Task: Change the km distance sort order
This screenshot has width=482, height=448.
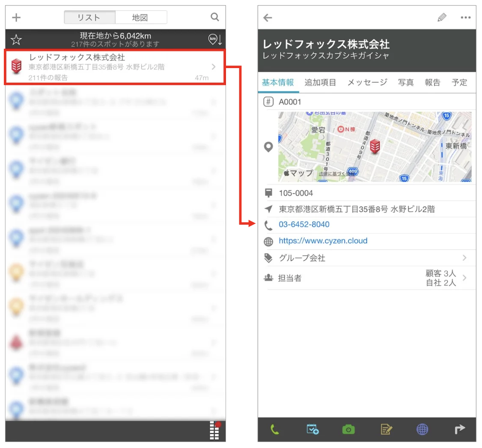Action: pos(215,39)
